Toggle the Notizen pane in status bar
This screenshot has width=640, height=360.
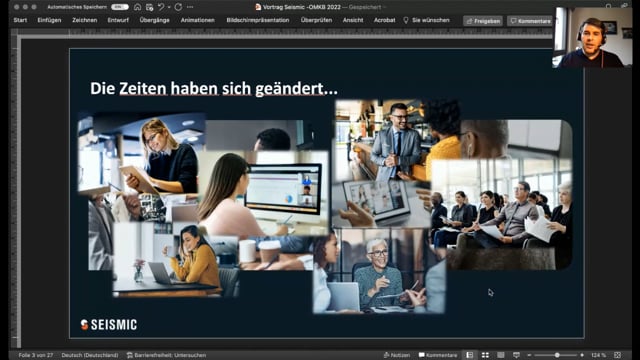pyautogui.click(x=396, y=355)
